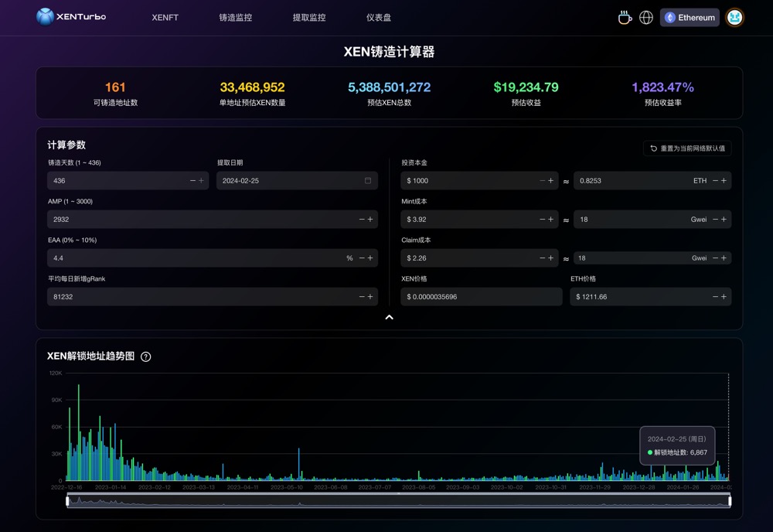This screenshot has height=532, width=773.
Task: Decrease Mint成本 Gwei with minus
Action: 715,219
